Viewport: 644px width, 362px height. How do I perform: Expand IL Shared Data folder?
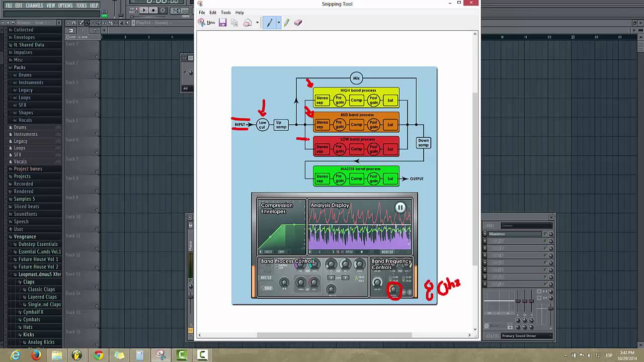tap(29, 45)
